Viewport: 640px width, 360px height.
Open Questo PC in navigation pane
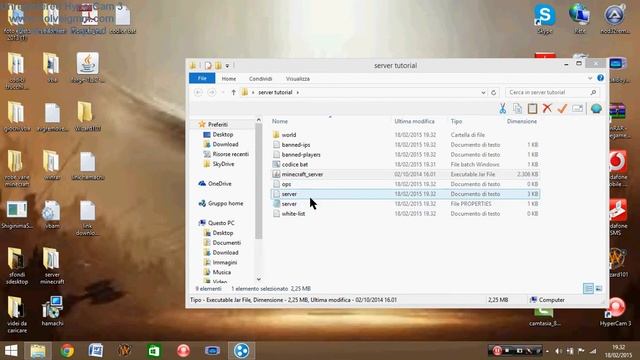[221, 223]
